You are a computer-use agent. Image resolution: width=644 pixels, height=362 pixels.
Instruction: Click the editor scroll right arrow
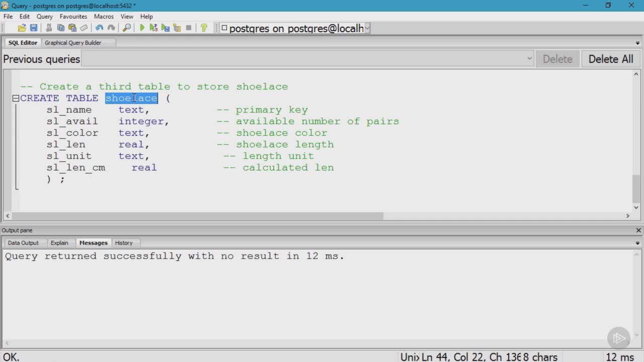[x=627, y=216]
